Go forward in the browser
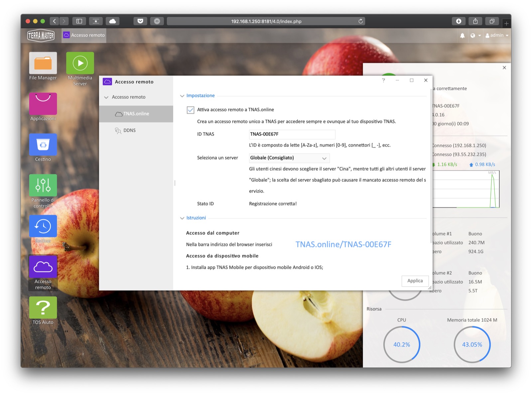Image resolution: width=532 pixels, height=395 pixels. (x=64, y=21)
